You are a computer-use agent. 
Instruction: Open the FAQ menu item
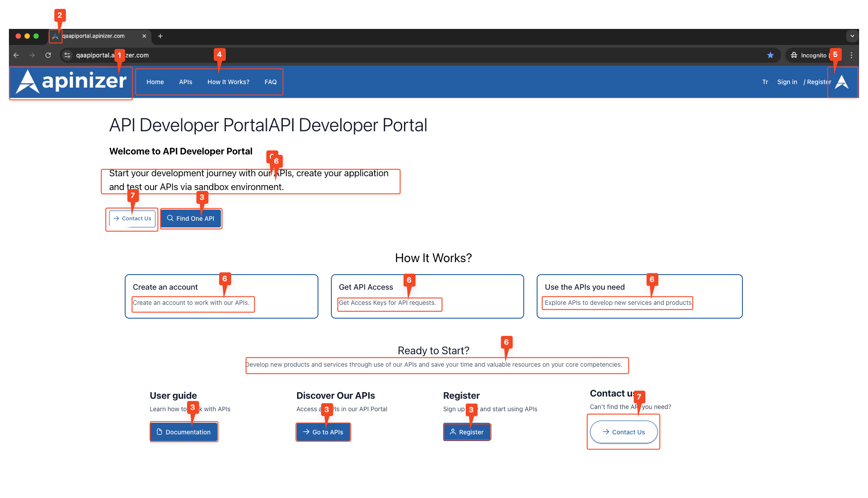coord(270,82)
